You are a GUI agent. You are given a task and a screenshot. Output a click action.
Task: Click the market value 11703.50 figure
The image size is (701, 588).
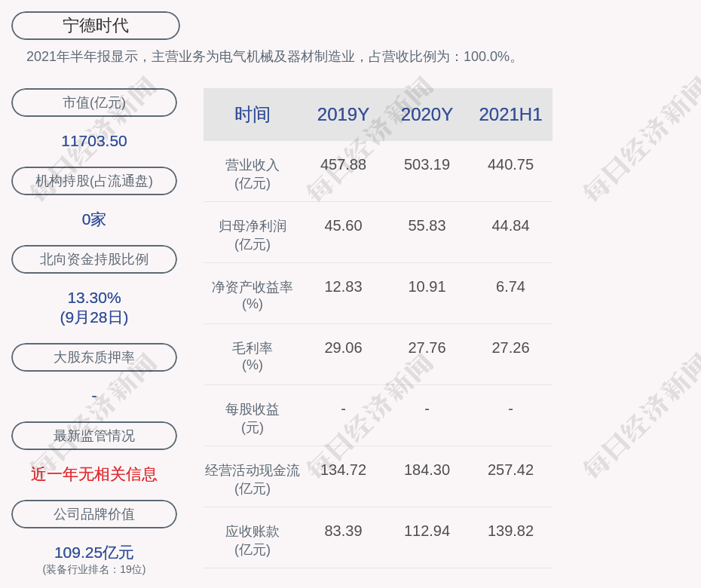pyautogui.click(x=94, y=141)
